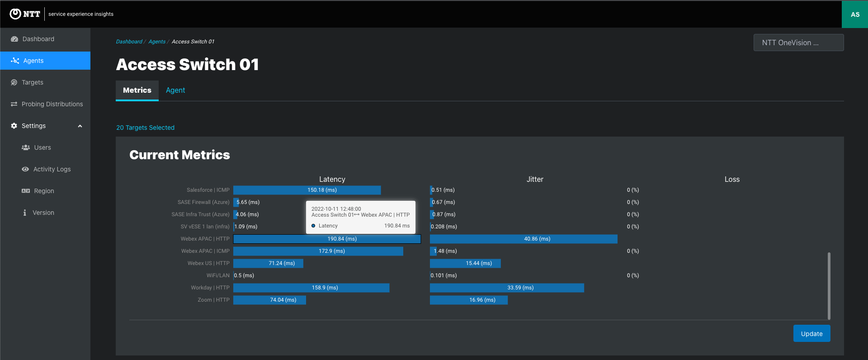Click the Agents network icon in sidebar

tap(15, 61)
